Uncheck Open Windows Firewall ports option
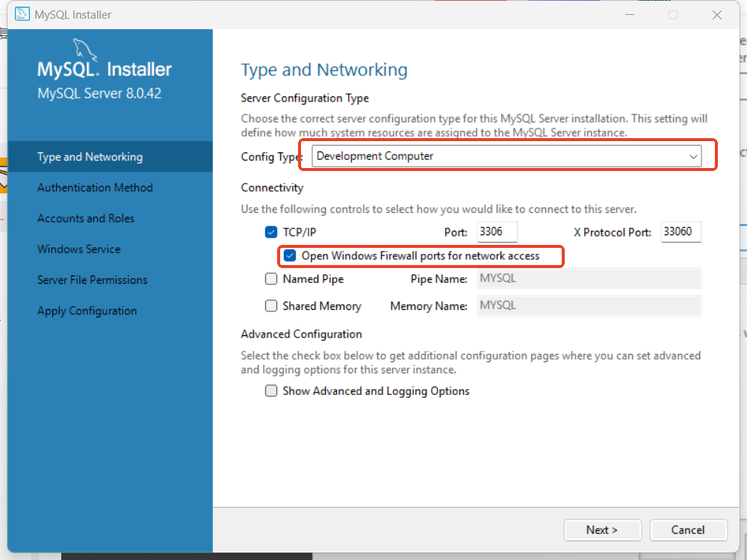Image resolution: width=747 pixels, height=560 pixels. coord(290,255)
